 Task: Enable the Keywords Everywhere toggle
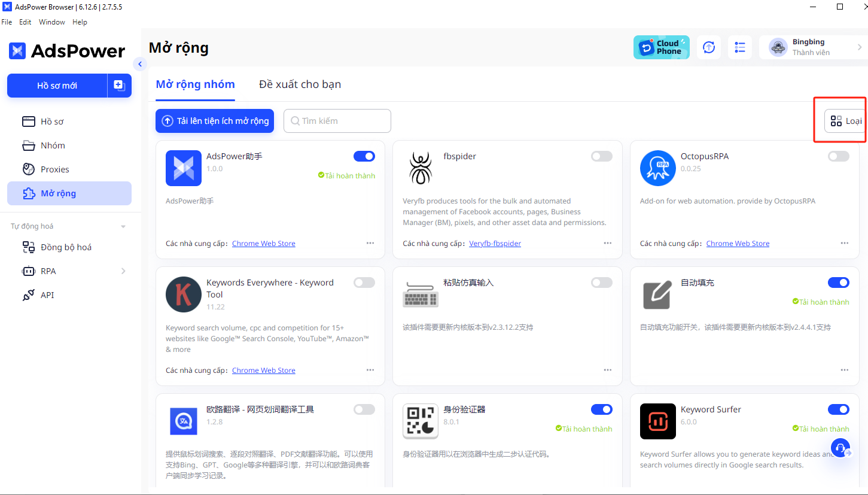(364, 283)
